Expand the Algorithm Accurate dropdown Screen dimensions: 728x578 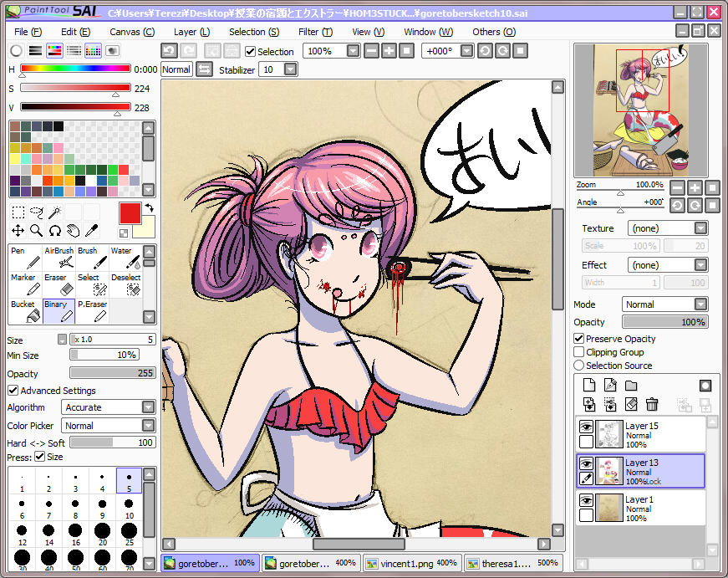(x=108, y=407)
